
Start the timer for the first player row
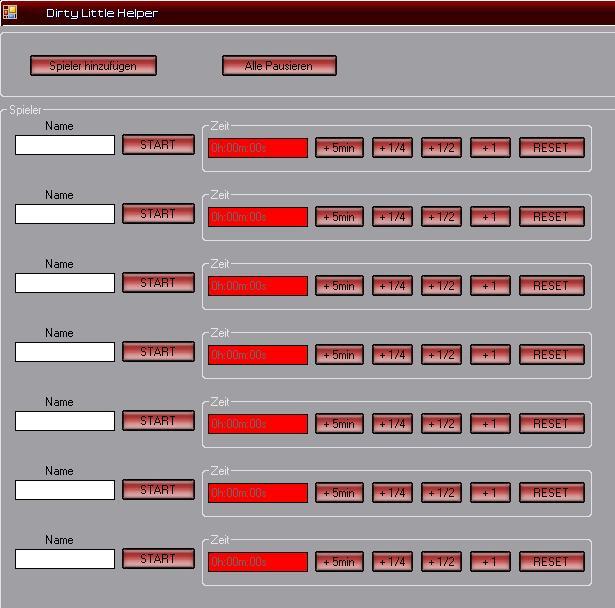pyautogui.click(x=158, y=145)
